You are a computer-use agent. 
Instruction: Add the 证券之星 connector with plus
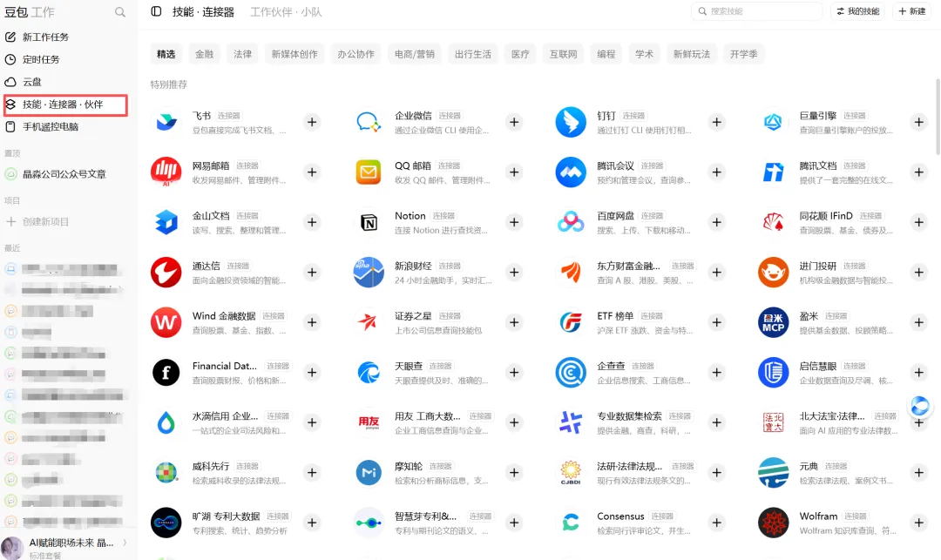click(514, 322)
